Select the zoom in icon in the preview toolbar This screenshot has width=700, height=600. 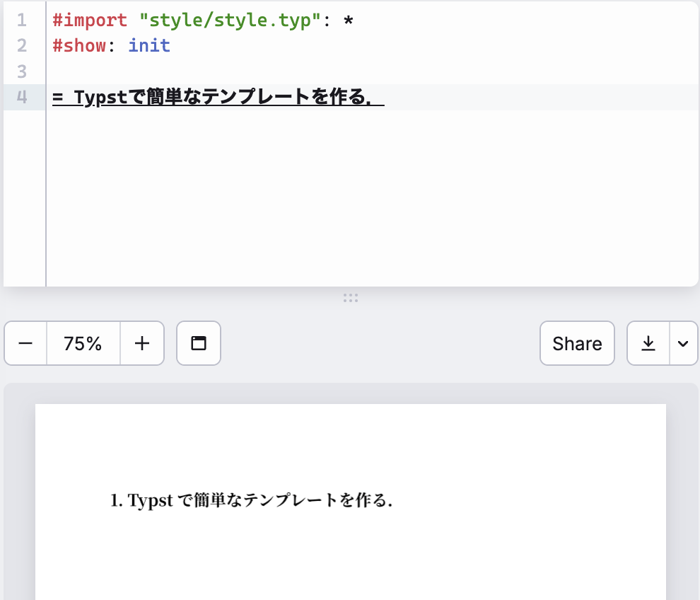pos(142,343)
